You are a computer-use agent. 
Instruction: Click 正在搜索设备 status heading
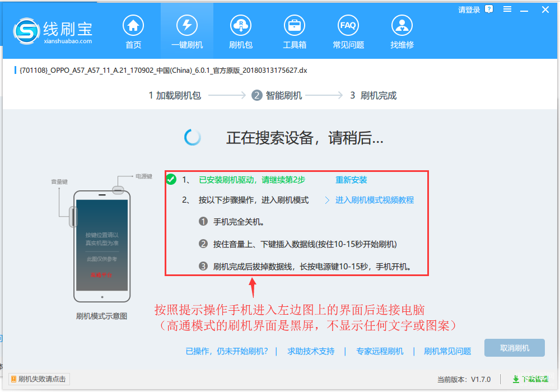(x=305, y=138)
